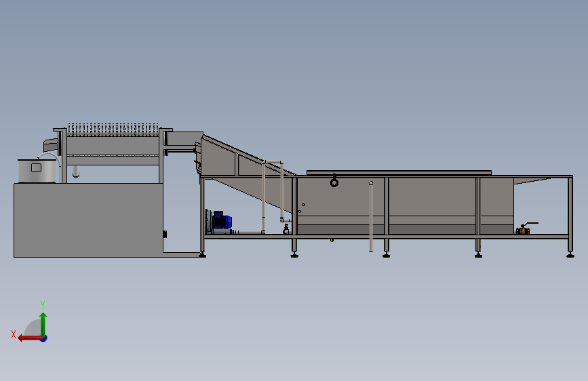The height and width of the screenshot is (381, 588).
Task: Select the rightmost leveling foot of frame
Action: pyautogui.click(x=570, y=255)
